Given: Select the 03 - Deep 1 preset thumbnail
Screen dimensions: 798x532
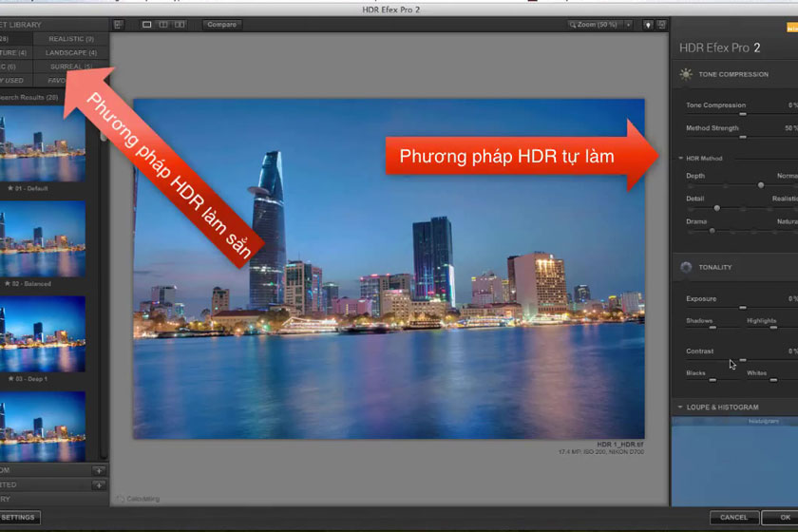Looking at the screenshot, I should point(42,334).
